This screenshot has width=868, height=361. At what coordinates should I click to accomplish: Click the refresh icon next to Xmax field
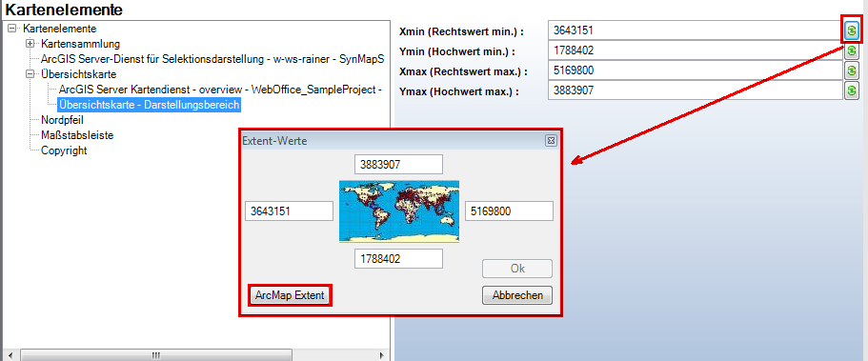click(852, 70)
